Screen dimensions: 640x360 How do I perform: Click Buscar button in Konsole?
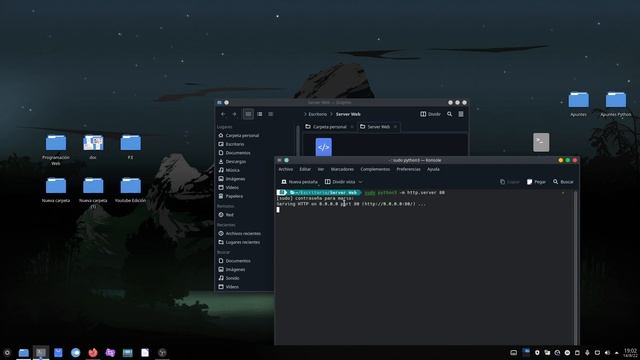tap(563, 182)
